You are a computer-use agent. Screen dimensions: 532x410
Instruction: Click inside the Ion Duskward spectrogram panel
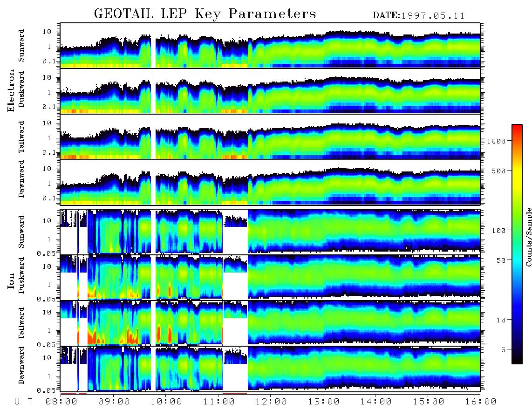point(270,277)
